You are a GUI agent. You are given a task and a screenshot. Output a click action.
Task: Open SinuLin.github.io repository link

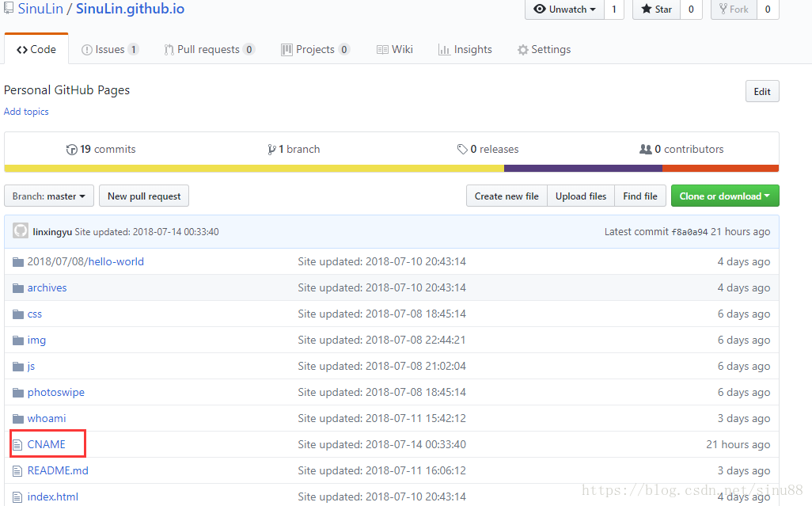coord(130,9)
